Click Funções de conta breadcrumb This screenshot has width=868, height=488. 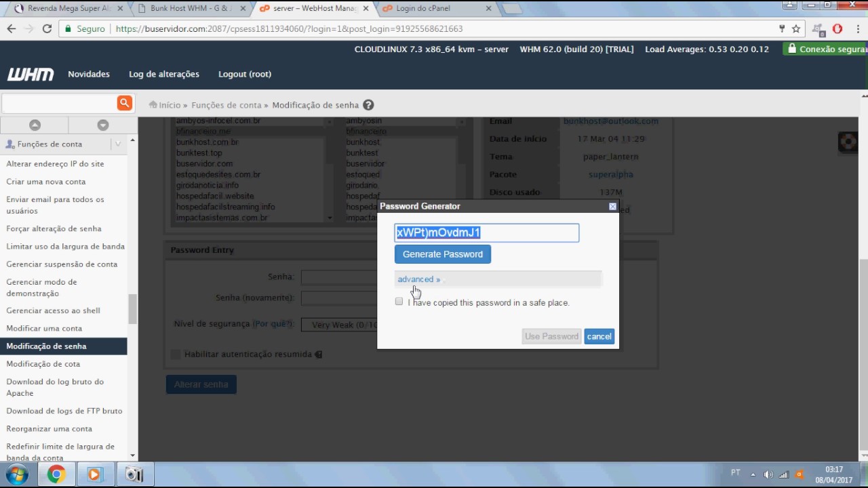[x=226, y=105]
